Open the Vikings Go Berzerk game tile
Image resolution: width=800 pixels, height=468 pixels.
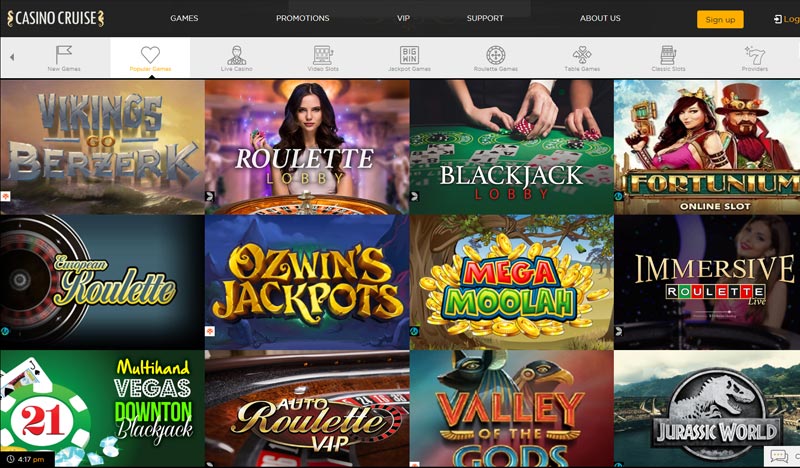(x=102, y=147)
